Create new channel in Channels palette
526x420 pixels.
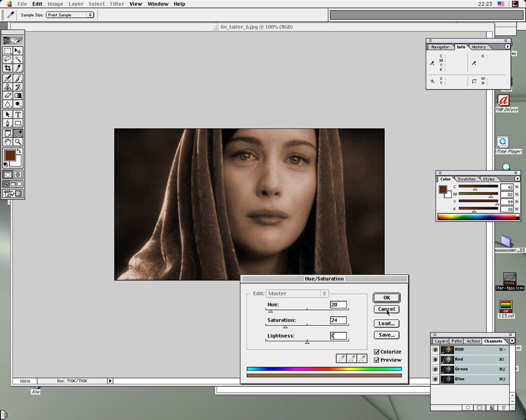point(491,407)
